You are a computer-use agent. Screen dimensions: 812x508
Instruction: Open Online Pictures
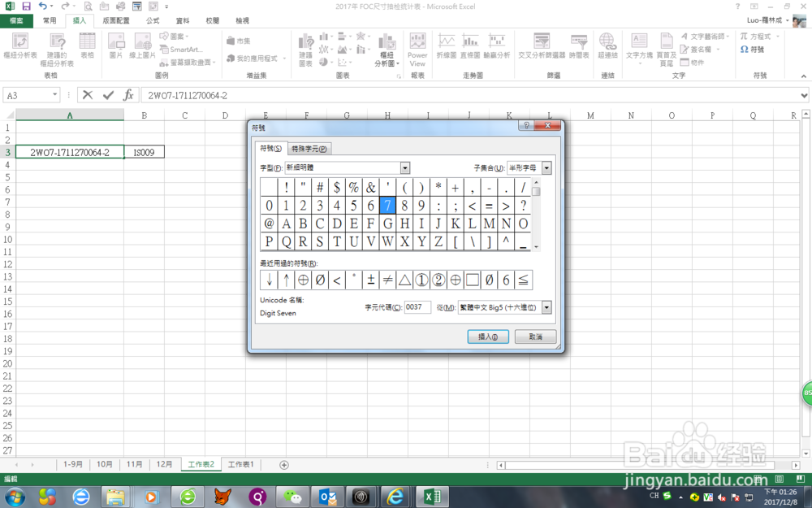[142, 46]
